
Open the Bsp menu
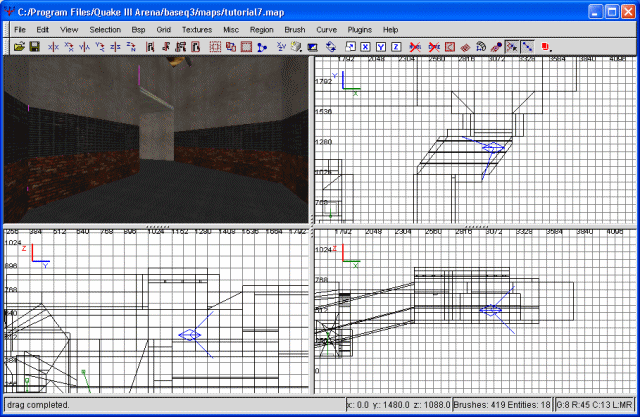138,30
